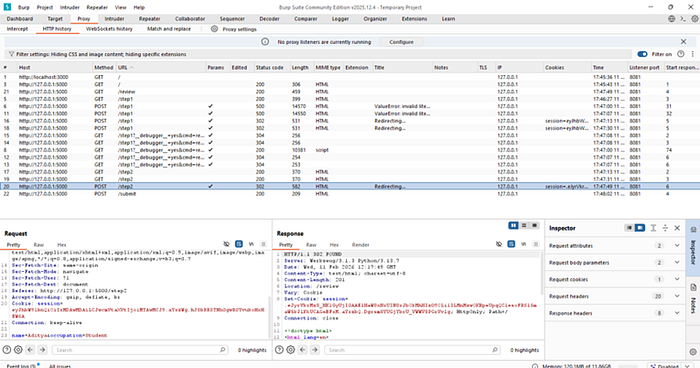The height and width of the screenshot is (368, 700).
Task: Select the GET /review history row
Action: [x=350, y=92]
